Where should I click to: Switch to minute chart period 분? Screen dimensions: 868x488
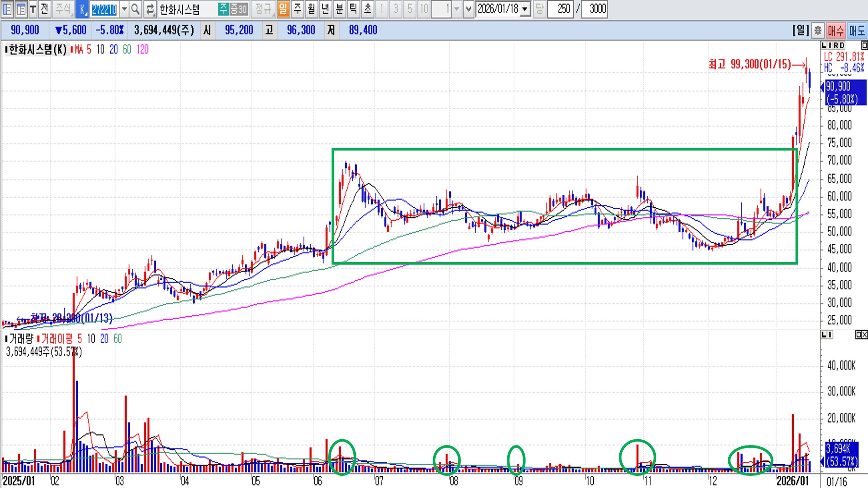(x=339, y=9)
